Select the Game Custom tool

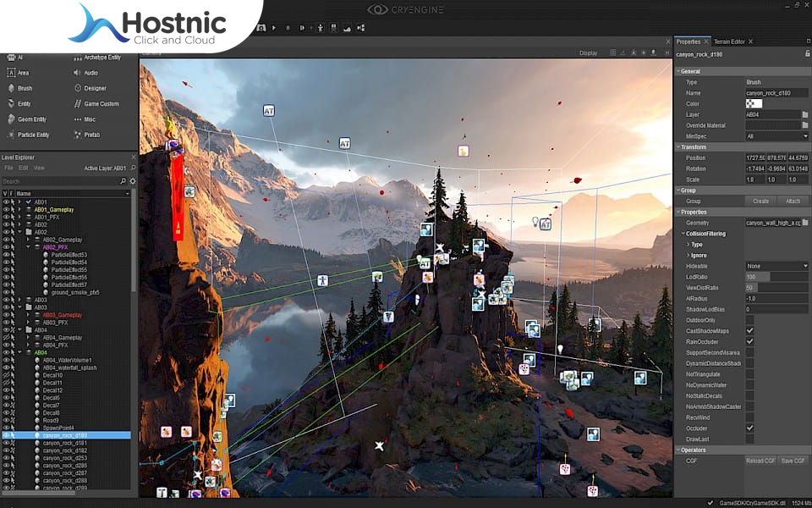[x=96, y=104]
